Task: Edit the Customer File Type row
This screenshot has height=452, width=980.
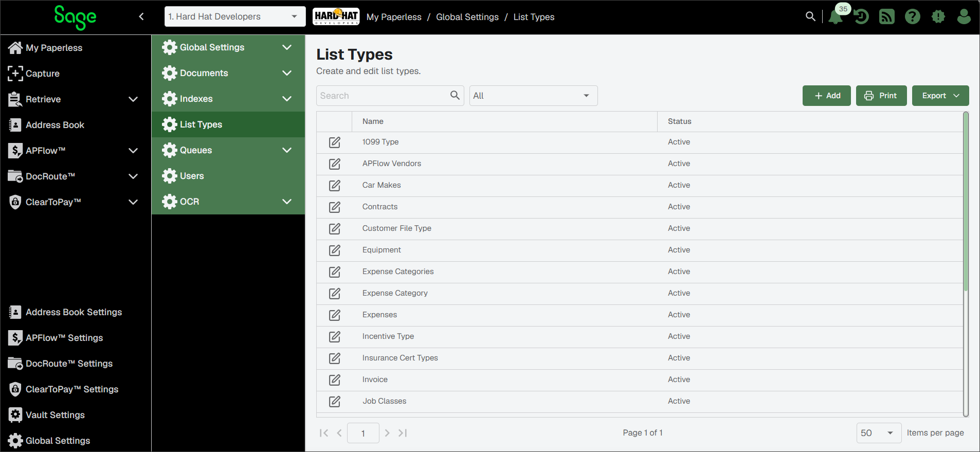Action: 335,229
